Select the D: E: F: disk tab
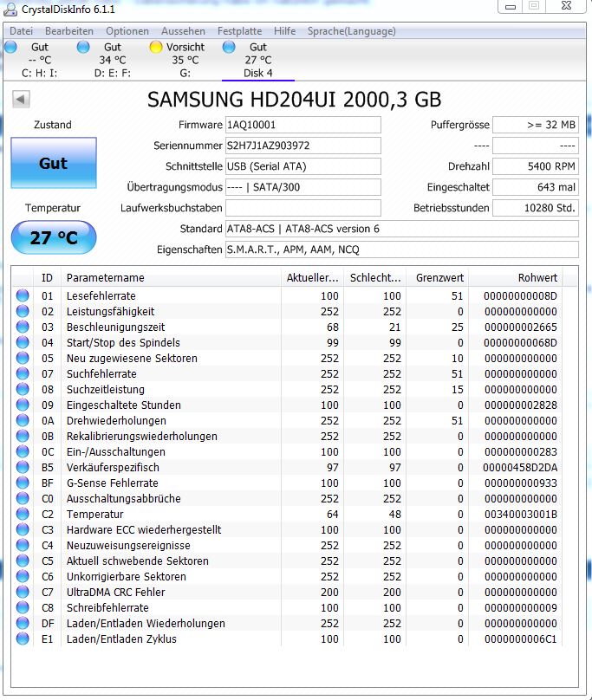This screenshot has height=700, width=592. [112, 60]
